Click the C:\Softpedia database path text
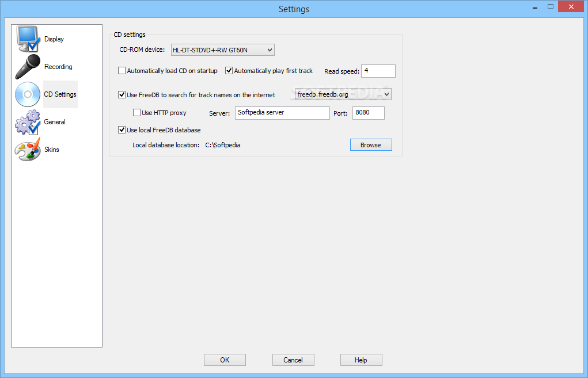This screenshot has width=588, height=378. 223,145
